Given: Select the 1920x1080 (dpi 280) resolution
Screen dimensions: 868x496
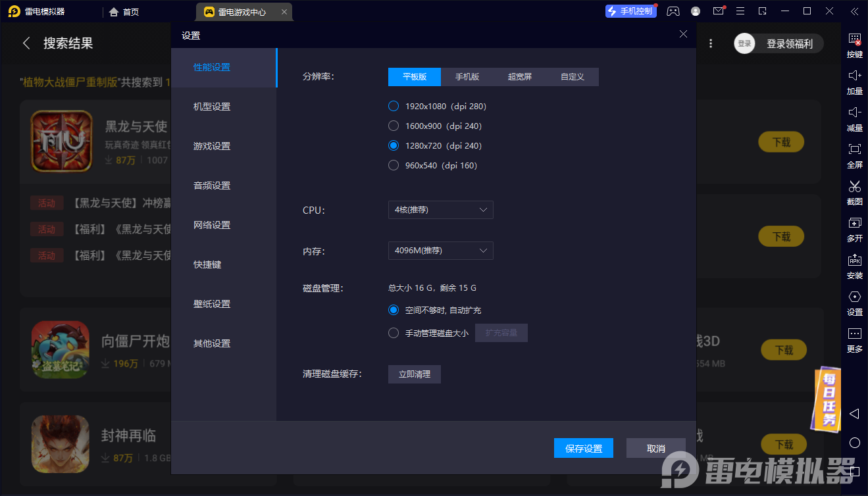Looking at the screenshot, I should pyautogui.click(x=394, y=106).
